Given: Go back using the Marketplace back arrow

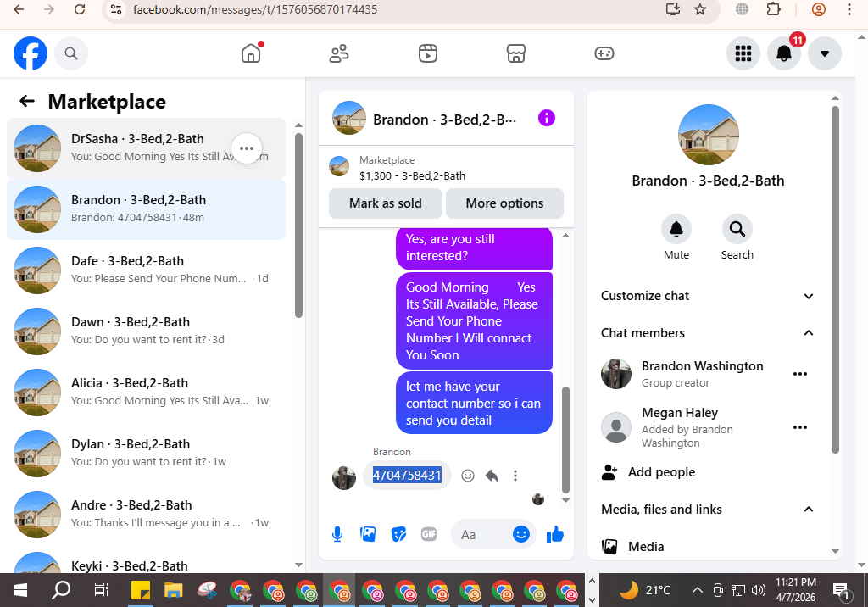Looking at the screenshot, I should pos(27,102).
